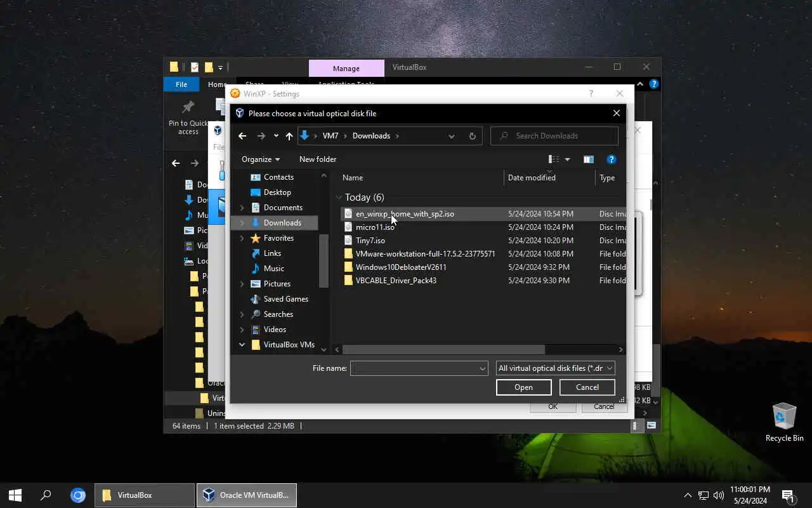Refresh the Downloads folder view
Image resolution: width=812 pixels, height=508 pixels.
(472, 136)
